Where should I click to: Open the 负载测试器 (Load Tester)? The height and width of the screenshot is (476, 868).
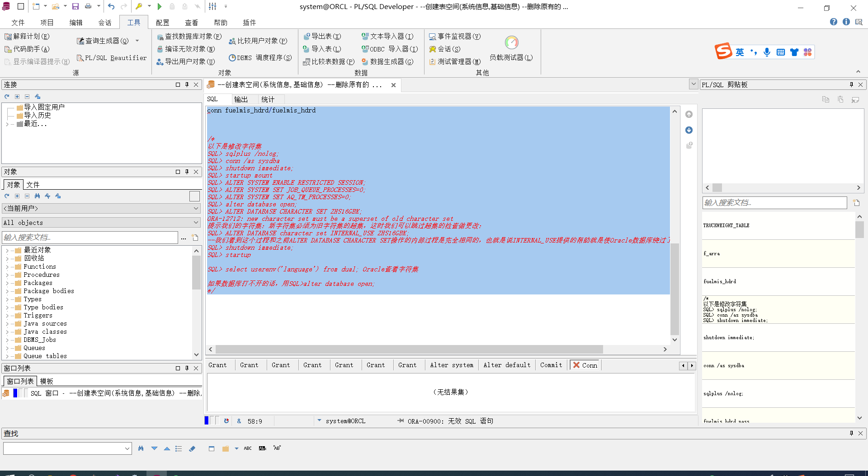pos(511,48)
